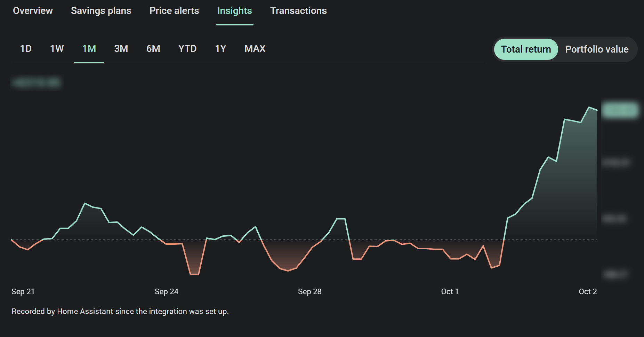Choose the 3M time range
Viewport: 644px width, 337px height.
pyautogui.click(x=121, y=49)
